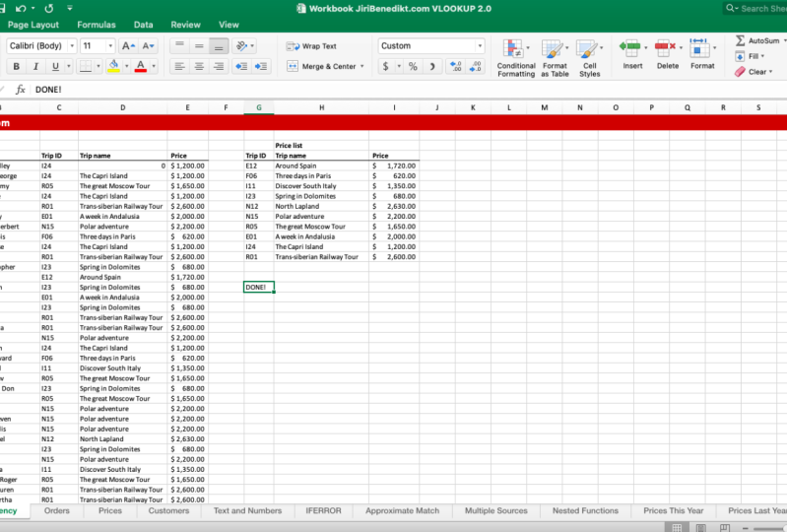Open the Review ribbon tab
Image resolution: width=787 pixels, height=532 pixels.
185,25
